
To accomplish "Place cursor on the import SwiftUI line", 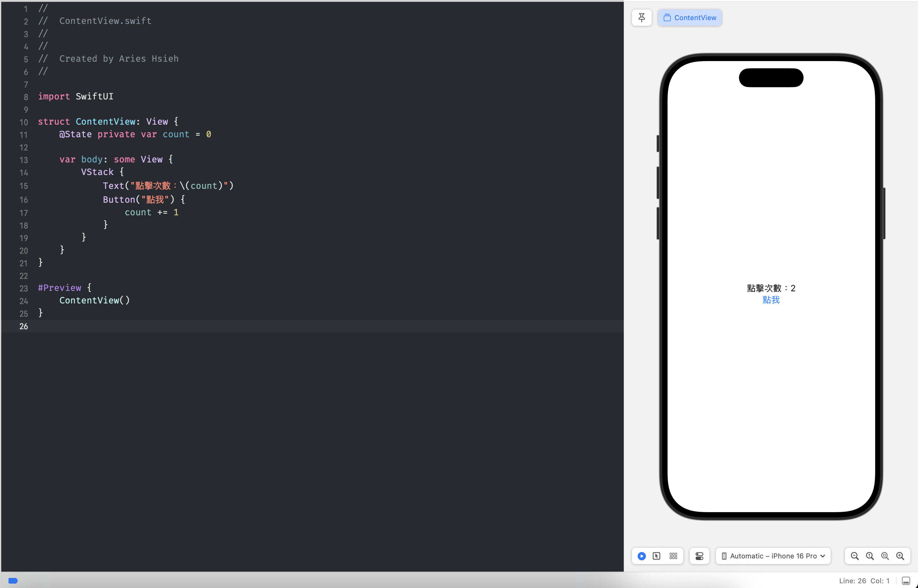I will [x=76, y=97].
